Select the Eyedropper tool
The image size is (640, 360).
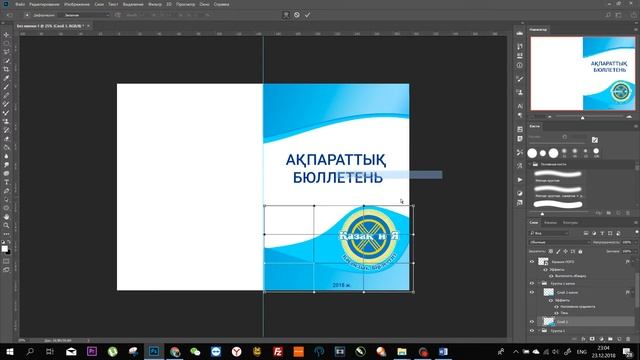[7, 78]
